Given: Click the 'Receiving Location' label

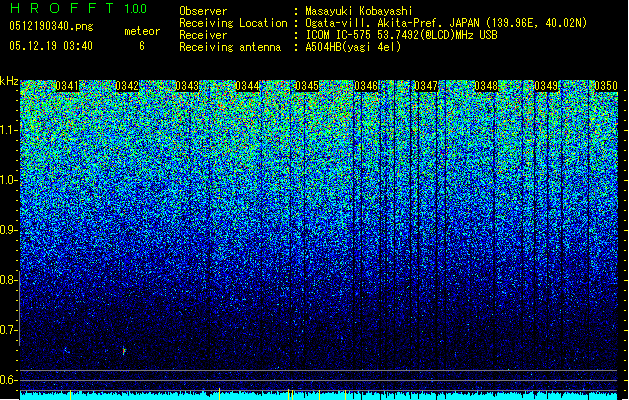Looking at the screenshot, I should (233, 23).
